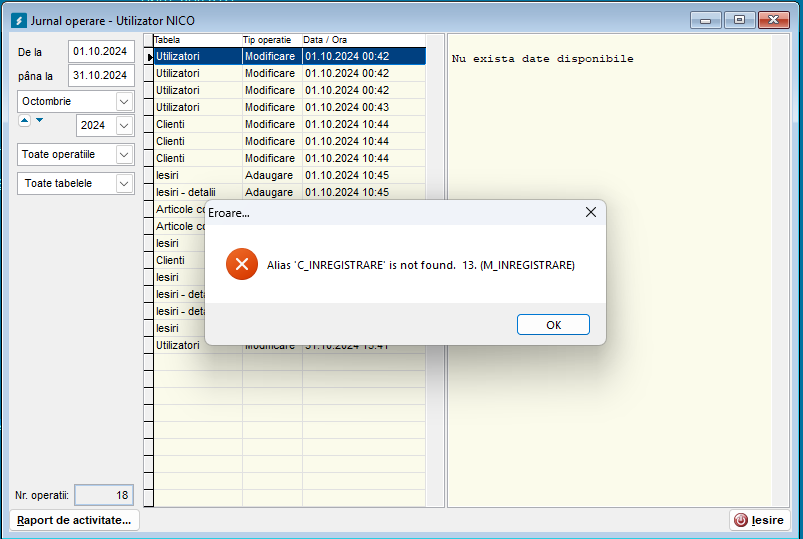Click the 01.10.2024 10:45 cell of Iesiri - detalii

(x=364, y=192)
